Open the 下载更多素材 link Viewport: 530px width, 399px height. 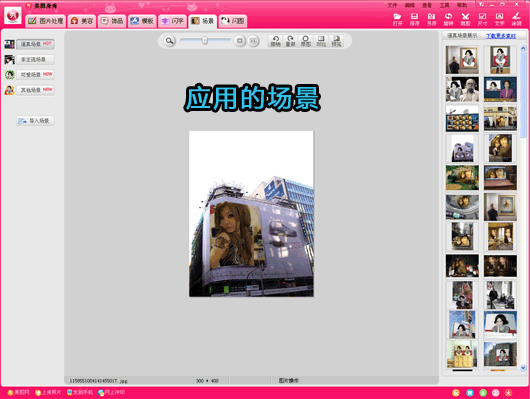click(x=501, y=36)
